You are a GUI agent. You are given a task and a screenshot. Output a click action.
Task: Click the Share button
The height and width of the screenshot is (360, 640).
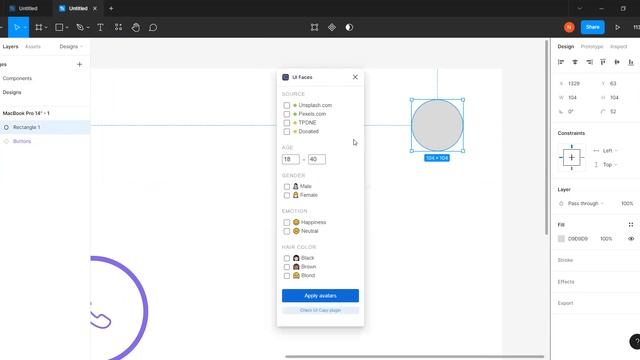coord(593,27)
